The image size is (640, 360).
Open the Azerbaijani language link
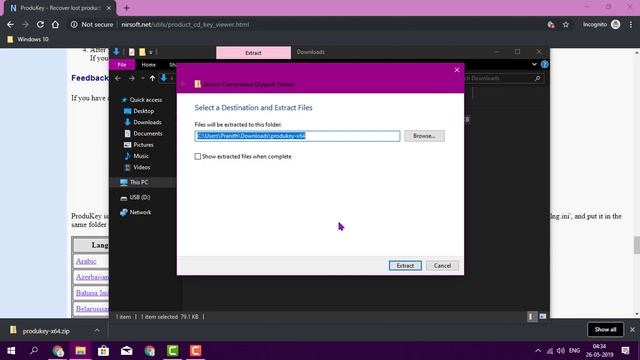[x=92, y=277]
